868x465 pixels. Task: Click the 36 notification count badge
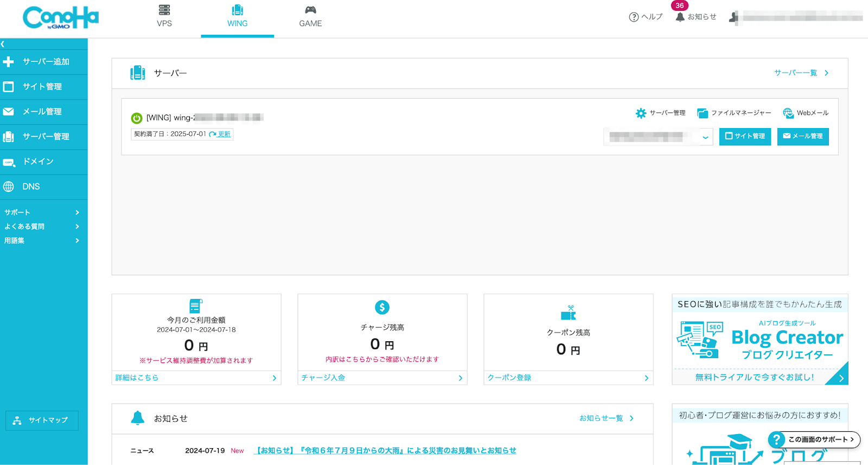click(x=680, y=5)
